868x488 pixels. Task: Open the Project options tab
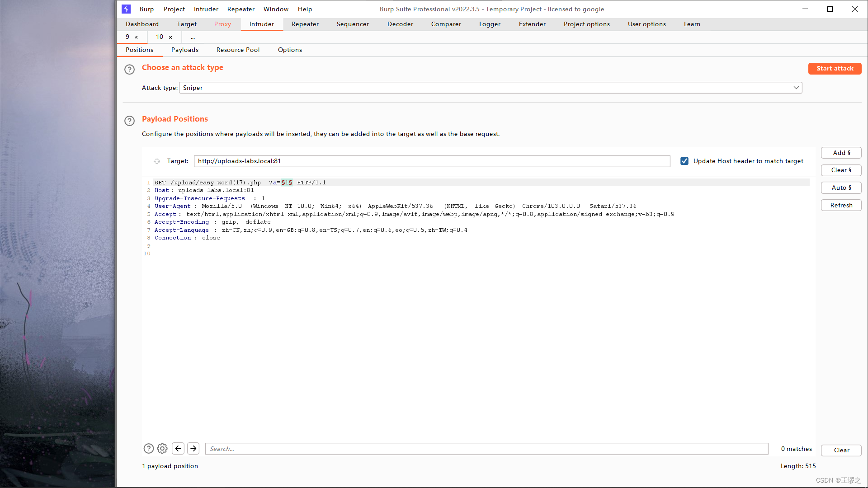[586, 24]
